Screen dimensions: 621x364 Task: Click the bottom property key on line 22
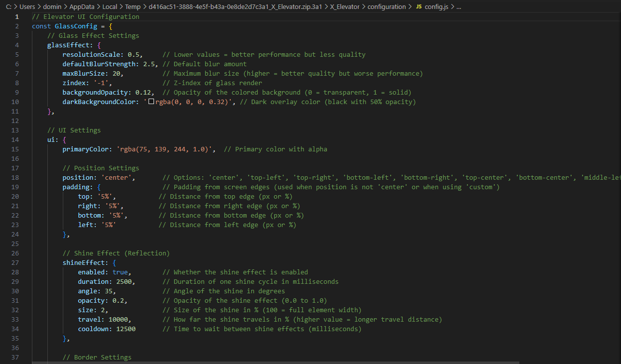[x=89, y=216]
